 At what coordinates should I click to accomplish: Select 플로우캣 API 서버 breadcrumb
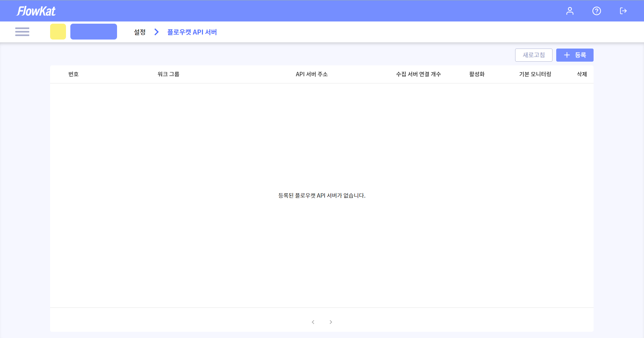(x=192, y=32)
